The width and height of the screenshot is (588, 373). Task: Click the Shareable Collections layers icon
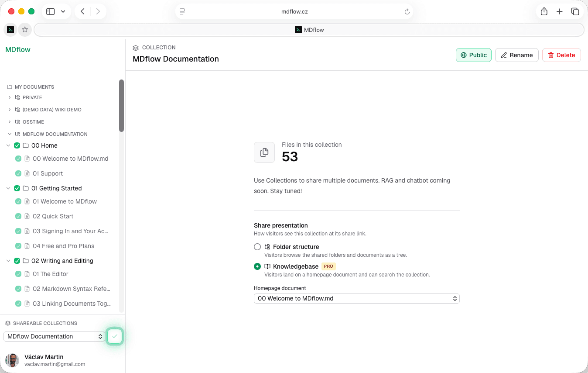(x=8, y=323)
